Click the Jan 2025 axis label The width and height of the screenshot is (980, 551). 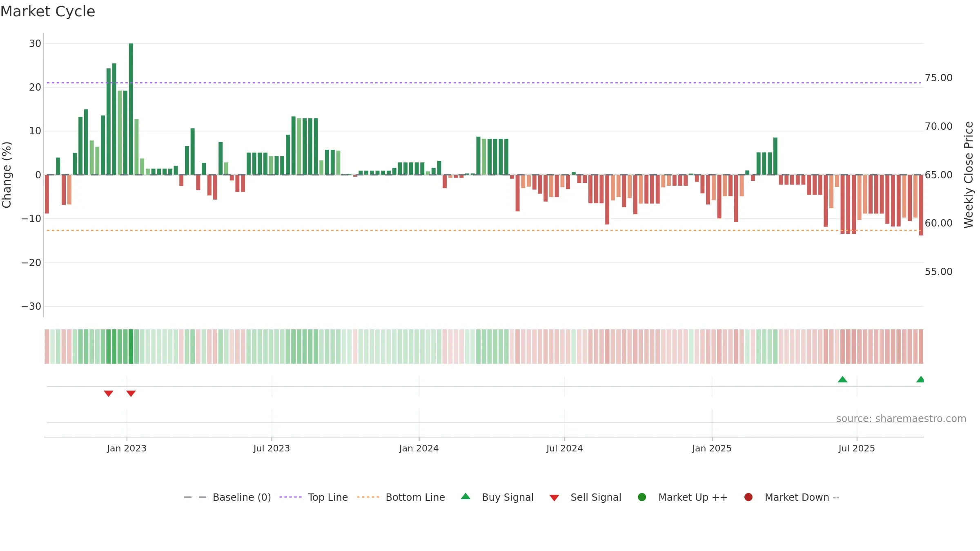coord(712,449)
